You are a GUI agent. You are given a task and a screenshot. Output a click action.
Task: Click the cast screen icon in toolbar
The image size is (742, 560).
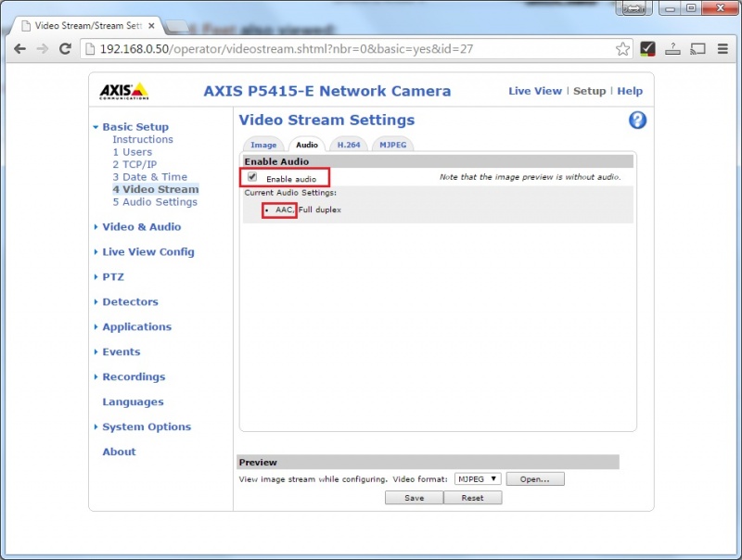(697, 49)
